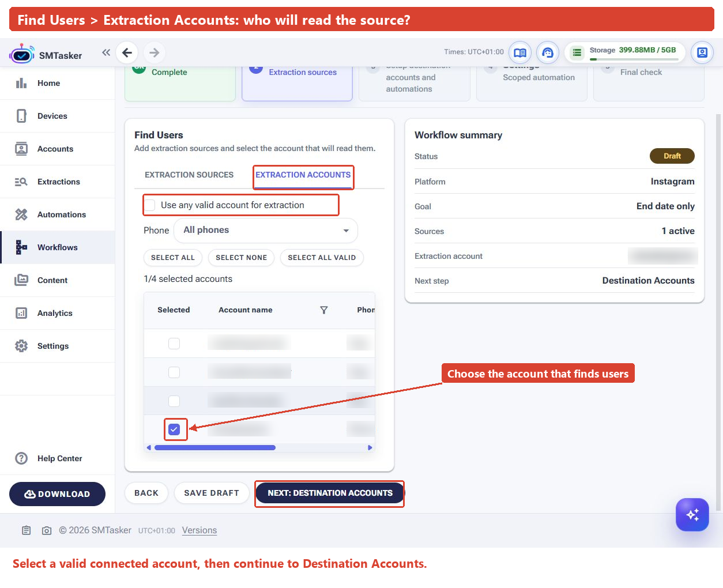Image resolution: width=723 pixels, height=588 pixels.
Task: Click the Times: UTC+01:00 label in header
Action: point(474,52)
